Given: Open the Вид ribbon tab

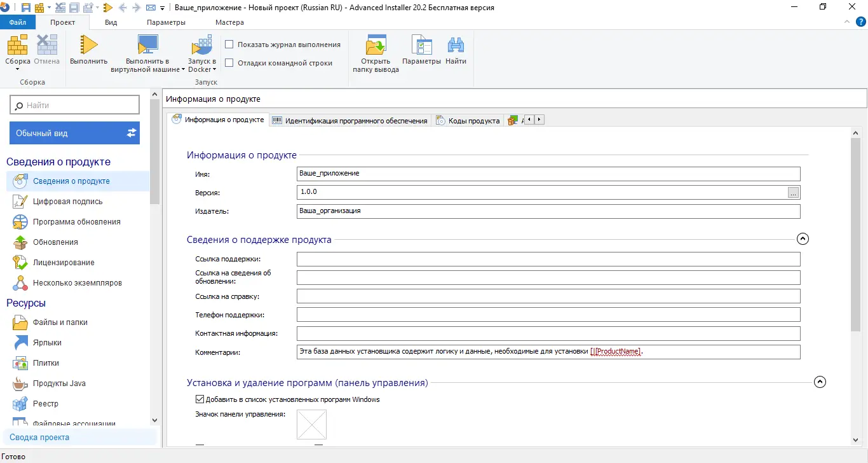Looking at the screenshot, I should (111, 22).
